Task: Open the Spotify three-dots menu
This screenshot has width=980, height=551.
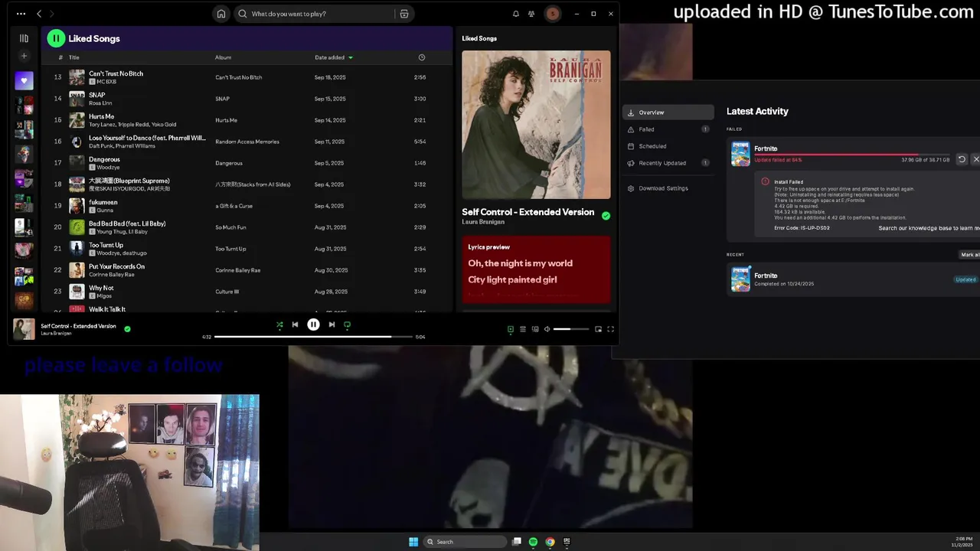Action: pyautogui.click(x=21, y=14)
